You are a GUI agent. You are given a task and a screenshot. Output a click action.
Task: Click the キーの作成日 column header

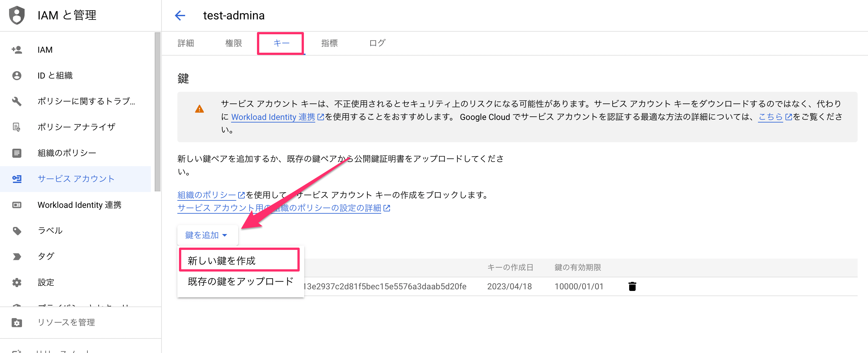click(x=510, y=268)
